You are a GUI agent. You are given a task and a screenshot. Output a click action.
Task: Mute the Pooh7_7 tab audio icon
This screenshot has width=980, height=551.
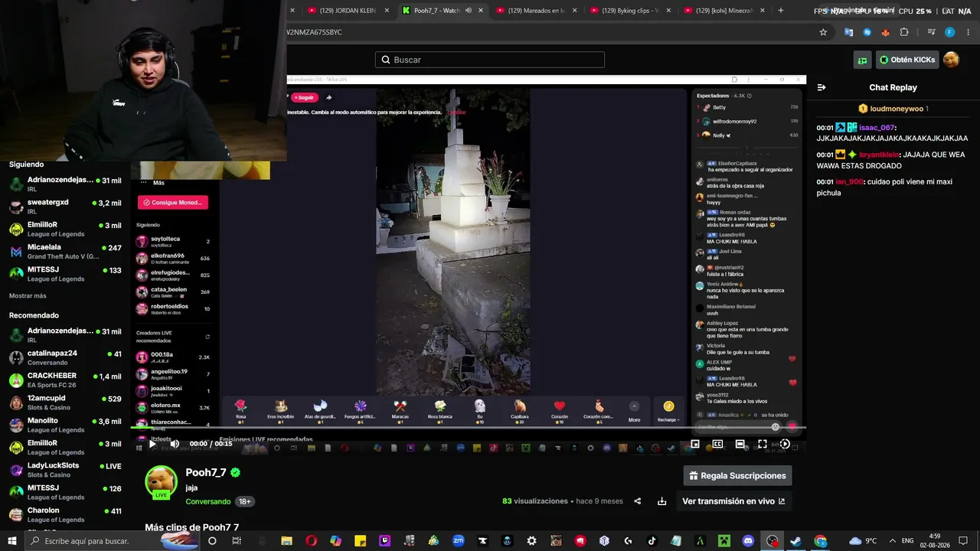(469, 11)
